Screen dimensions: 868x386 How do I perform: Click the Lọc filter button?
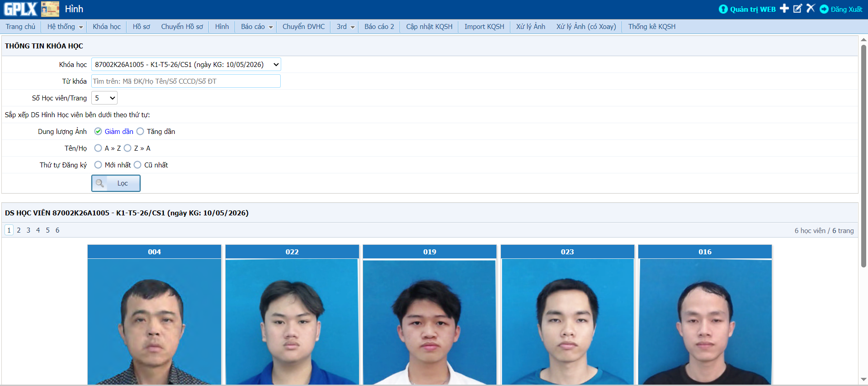pyautogui.click(x=116, y=183)
